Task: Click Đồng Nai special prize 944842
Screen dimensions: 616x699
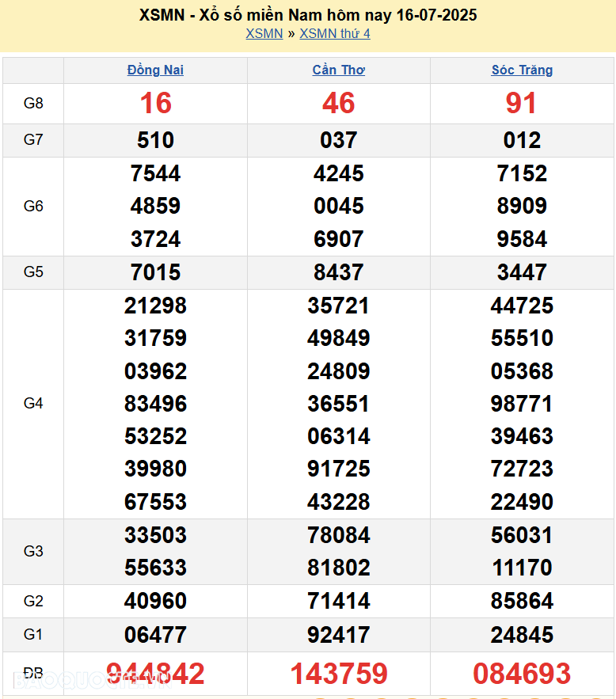Action: click(x=155, y=674)
